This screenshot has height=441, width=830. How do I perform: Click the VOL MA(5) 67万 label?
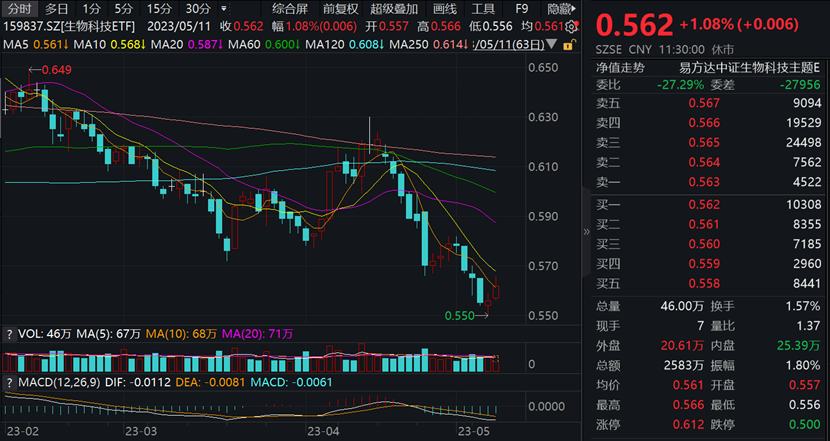(x=109, y=334)
